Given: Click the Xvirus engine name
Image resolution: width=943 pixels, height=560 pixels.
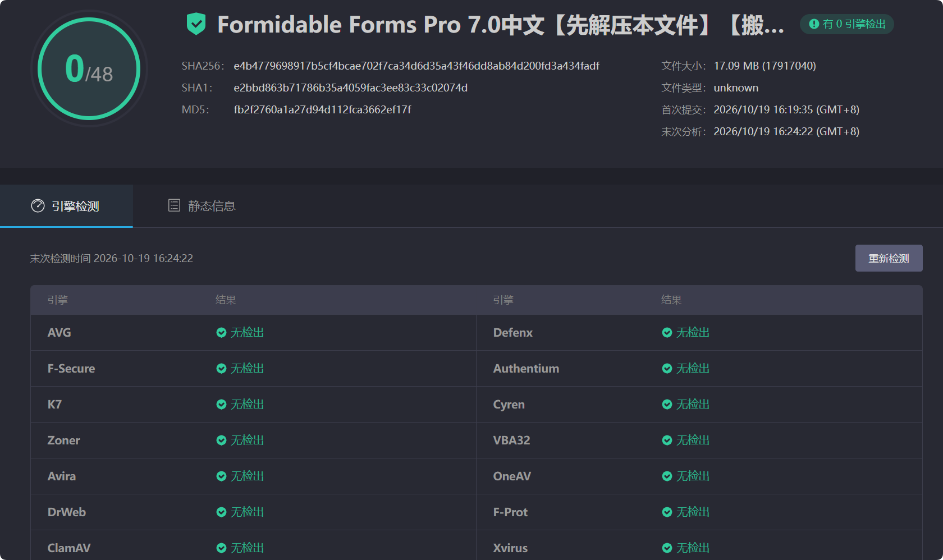Looking at the screenshot, I should click(x=510, y=548).
